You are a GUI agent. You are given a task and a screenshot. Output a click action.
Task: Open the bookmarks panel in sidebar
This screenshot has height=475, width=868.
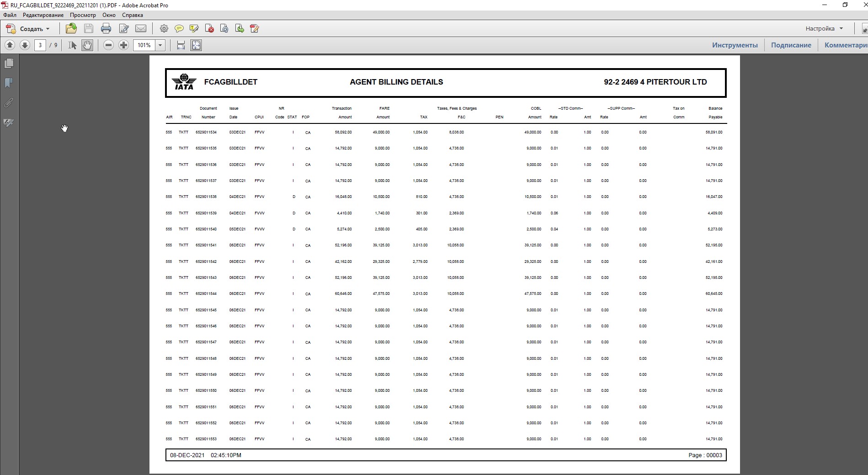click(x=9, y=83)
